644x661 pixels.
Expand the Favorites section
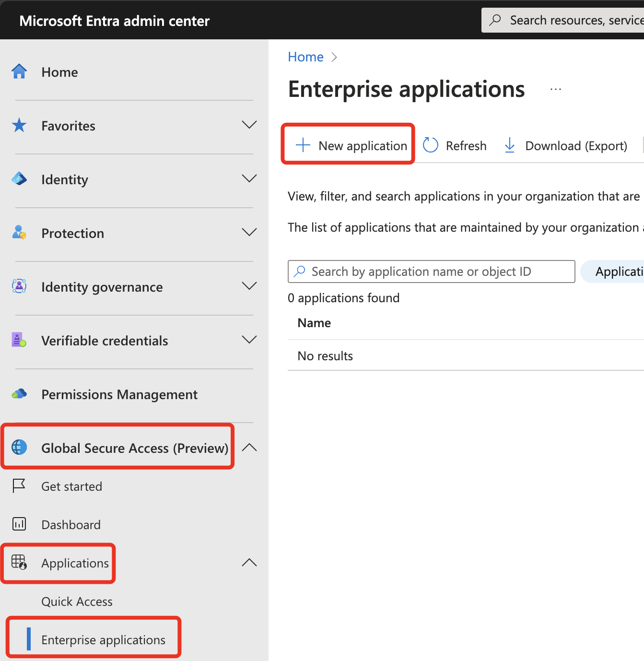click(x=249, y=124)
